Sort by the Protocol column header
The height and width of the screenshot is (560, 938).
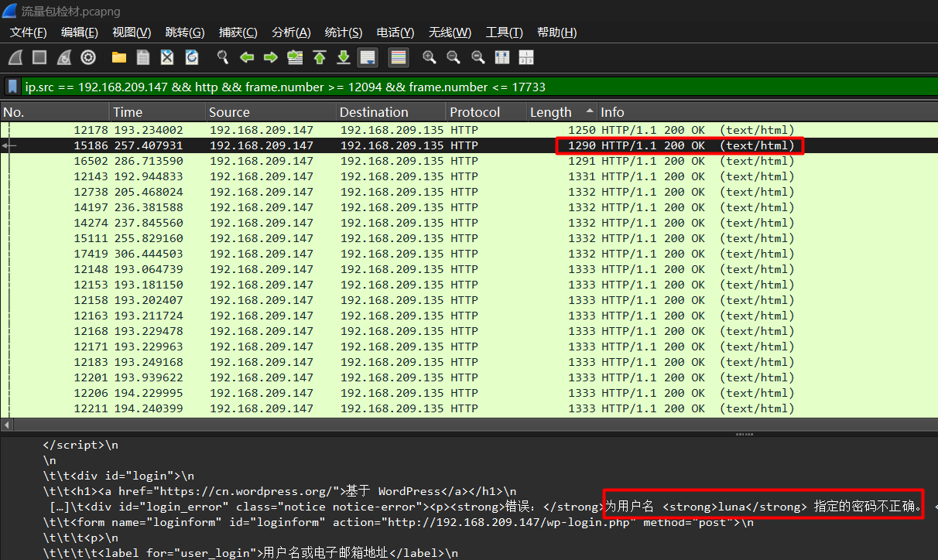[x=487, y=112]
